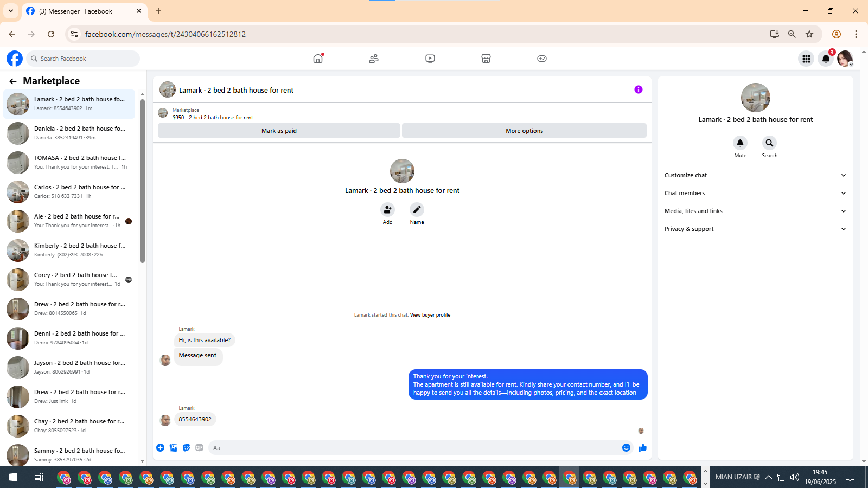
Task: Click the chat list scrollbar
Action: pos(142,181)
